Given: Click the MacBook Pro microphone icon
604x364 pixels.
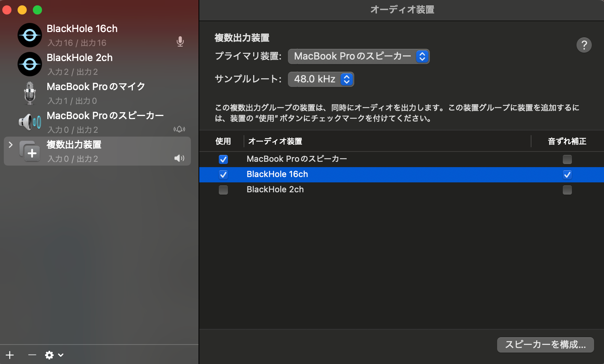Looking at the screenshot, I should pos(30,93).
